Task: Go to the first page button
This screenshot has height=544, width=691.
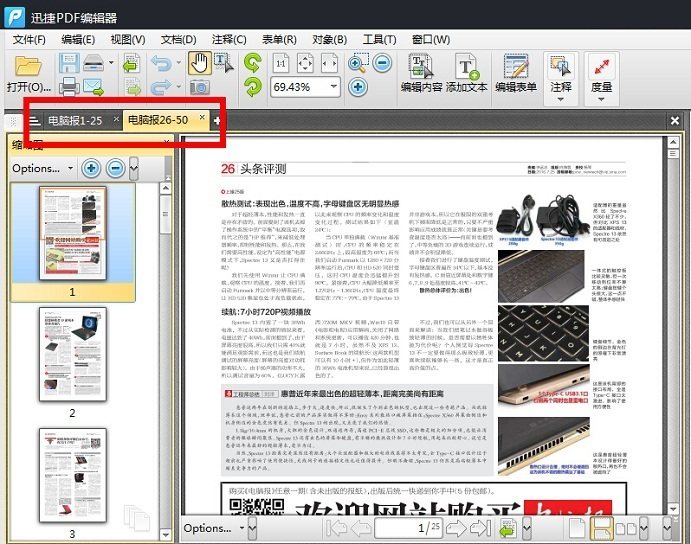Action: point(335,528)
